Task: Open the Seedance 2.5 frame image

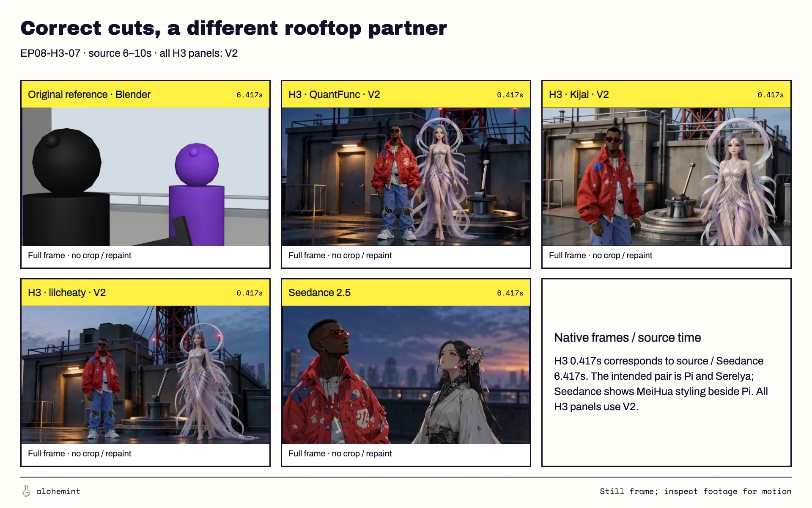Action: click(x=406, y=375)
